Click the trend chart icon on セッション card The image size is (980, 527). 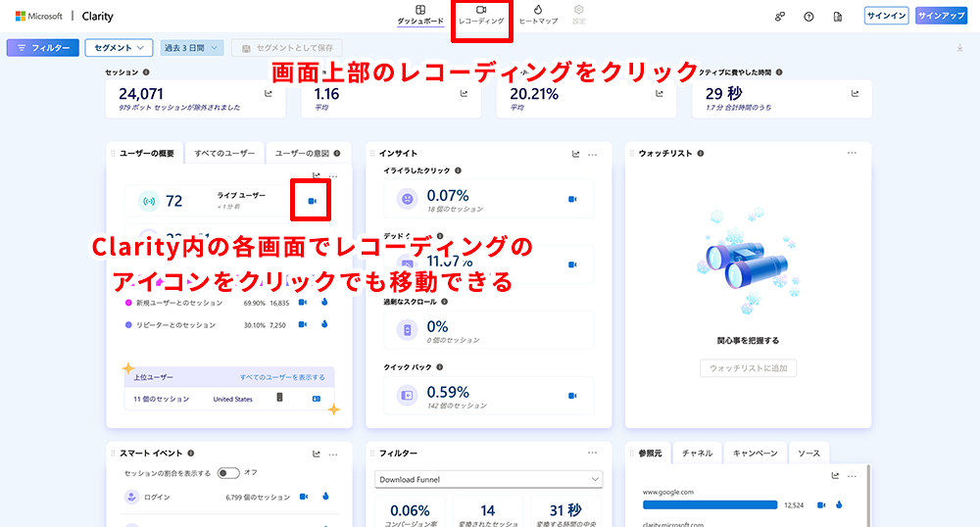[269, 93]
